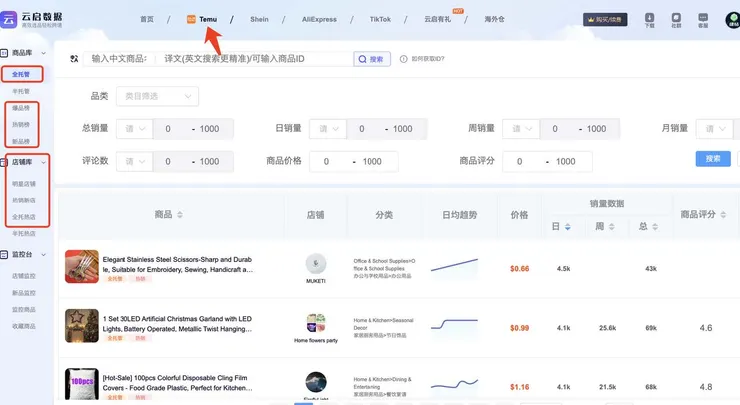The height and width of the screenshot is (405, 740).
Task: Open 热销榜 in the sidebar
Action: click(21, 125)
